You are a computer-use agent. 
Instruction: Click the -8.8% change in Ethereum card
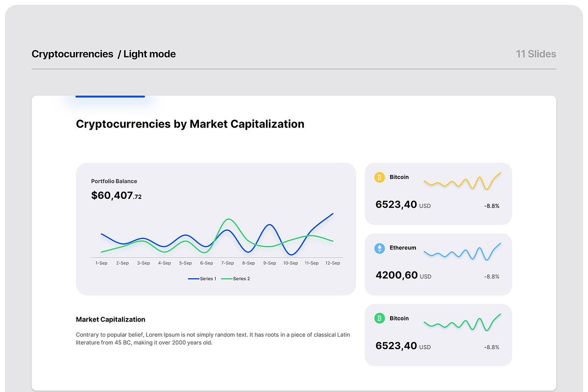tap(491, 277)
